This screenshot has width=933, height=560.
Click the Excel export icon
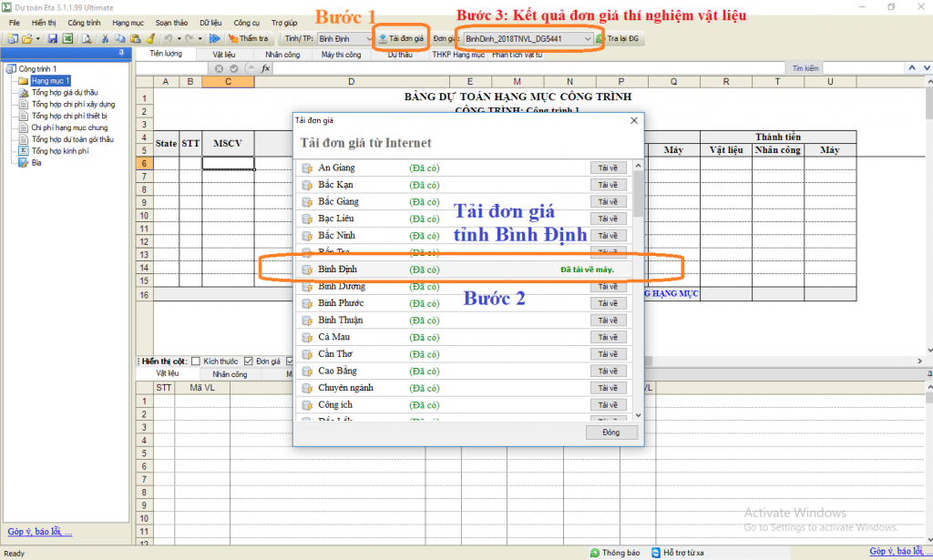point(67,38)
